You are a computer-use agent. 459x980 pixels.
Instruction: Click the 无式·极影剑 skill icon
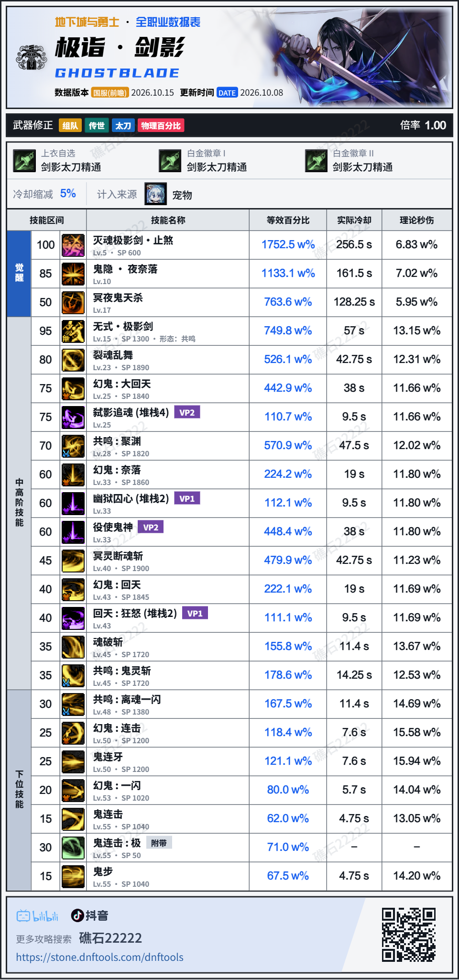(x=73, y=331)
